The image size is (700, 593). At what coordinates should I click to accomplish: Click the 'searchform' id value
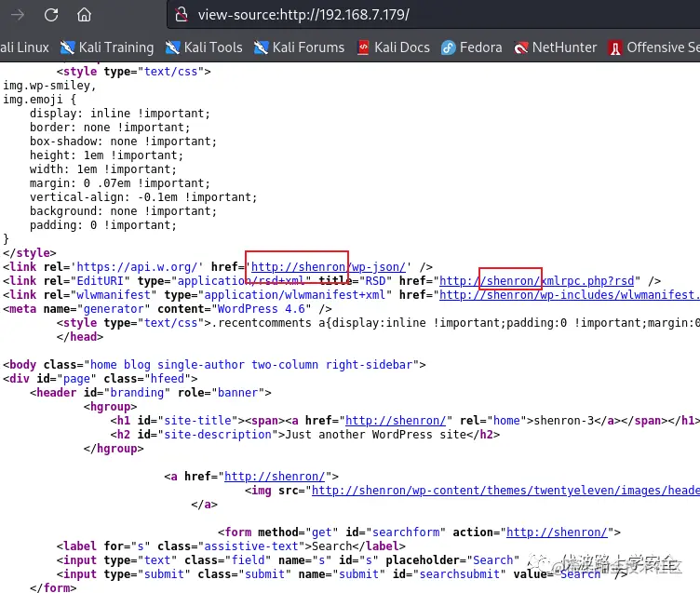tap(406, 532)
